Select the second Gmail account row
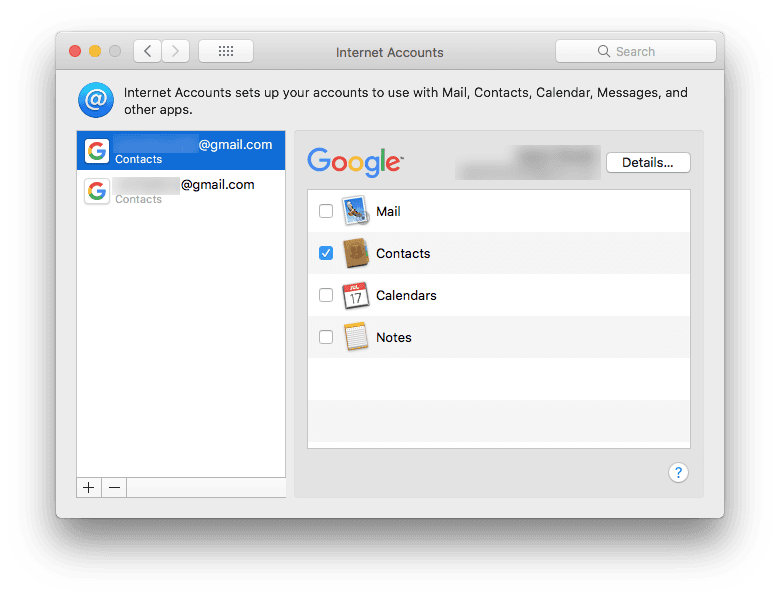This screenshot has width=780, height=598. pyautogui.click(x=181, y=191)
